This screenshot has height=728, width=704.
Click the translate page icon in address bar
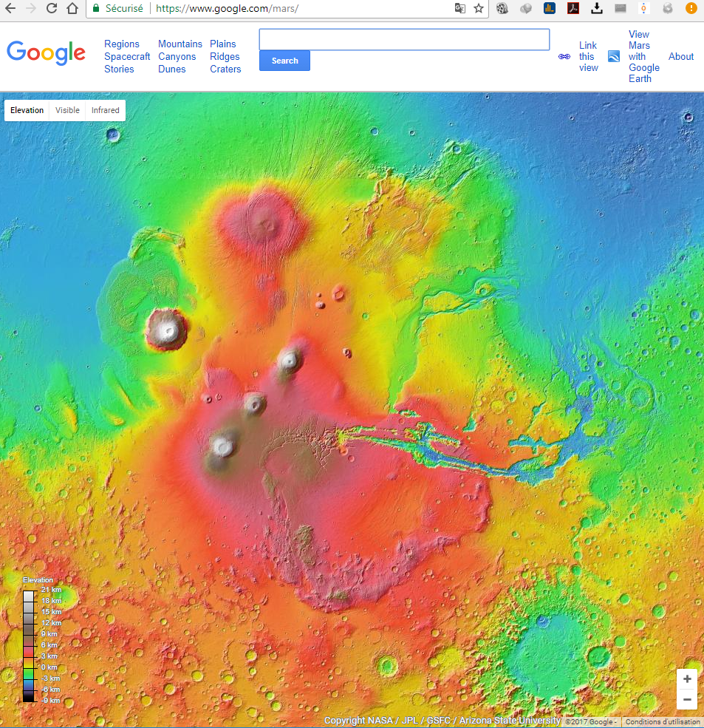click(459, 9)
